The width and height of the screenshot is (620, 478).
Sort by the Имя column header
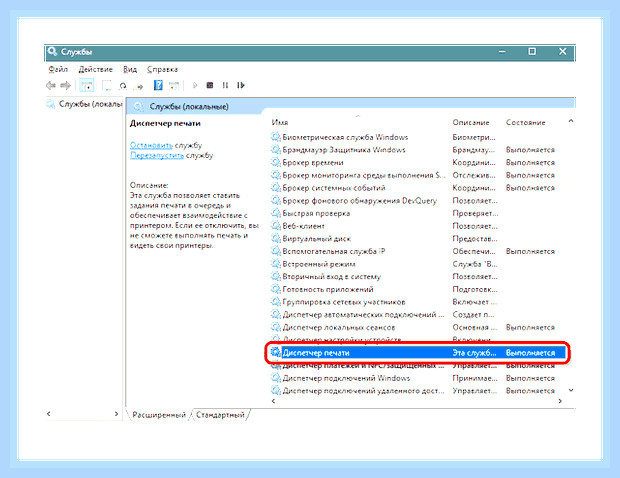[x=280, y=123]
